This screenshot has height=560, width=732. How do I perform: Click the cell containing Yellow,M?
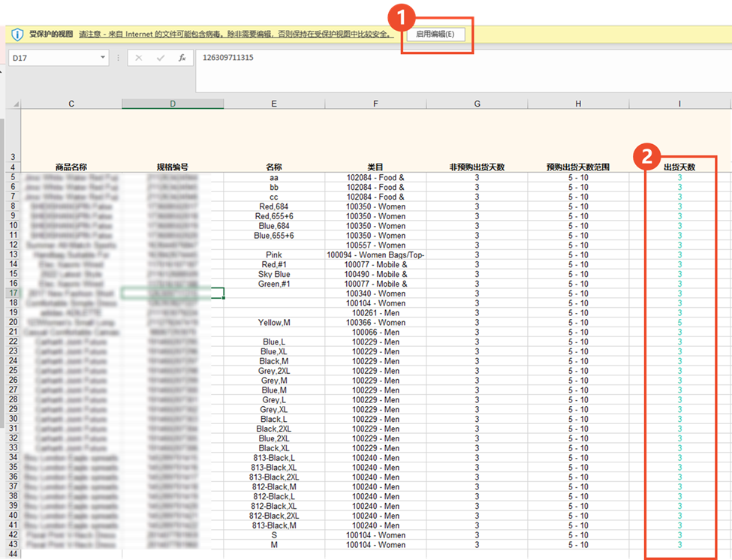[x=274, y=323]
